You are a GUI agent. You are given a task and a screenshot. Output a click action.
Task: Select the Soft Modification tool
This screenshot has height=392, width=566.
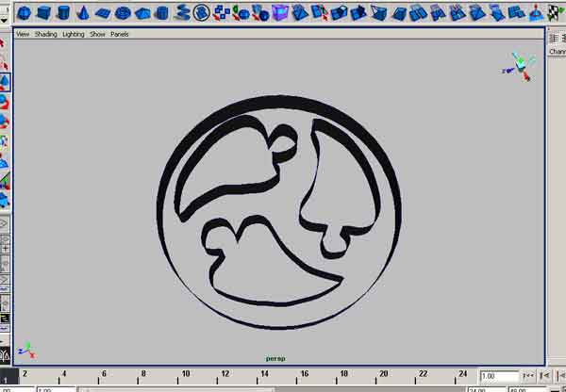pos(5,161)
